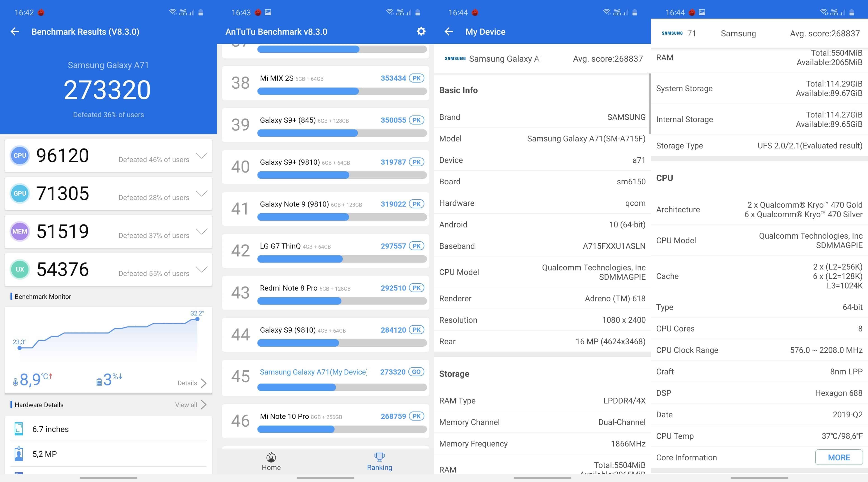Image resolution: width=868 pixels, height=482 pixels.
Task: Expand the UX score 54376 row
Action: coord(201,269)
